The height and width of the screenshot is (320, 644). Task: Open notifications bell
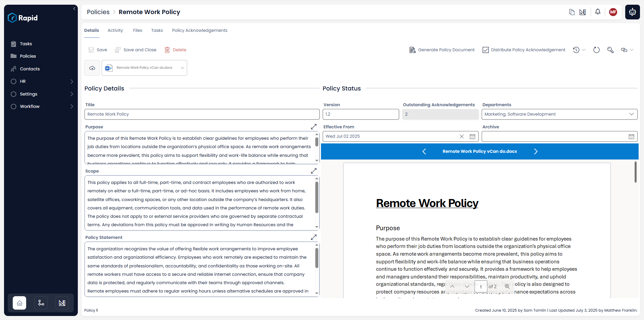click(598, 12)
